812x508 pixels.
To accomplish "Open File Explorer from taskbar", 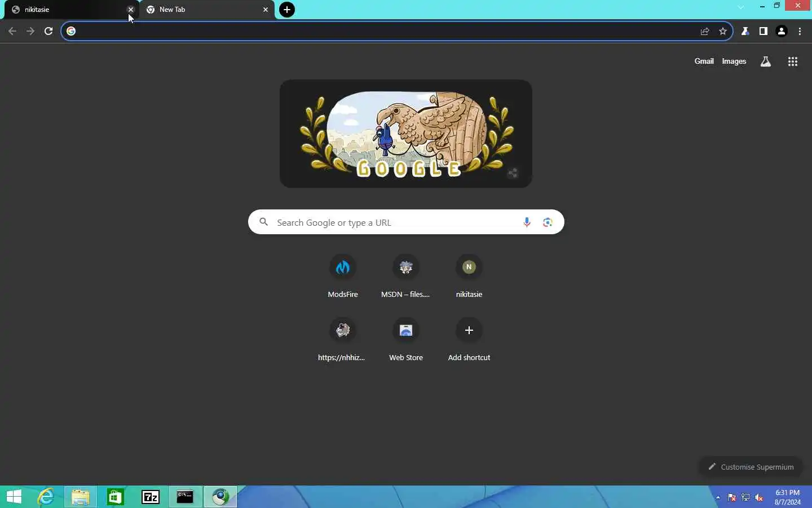I will 81,497.
